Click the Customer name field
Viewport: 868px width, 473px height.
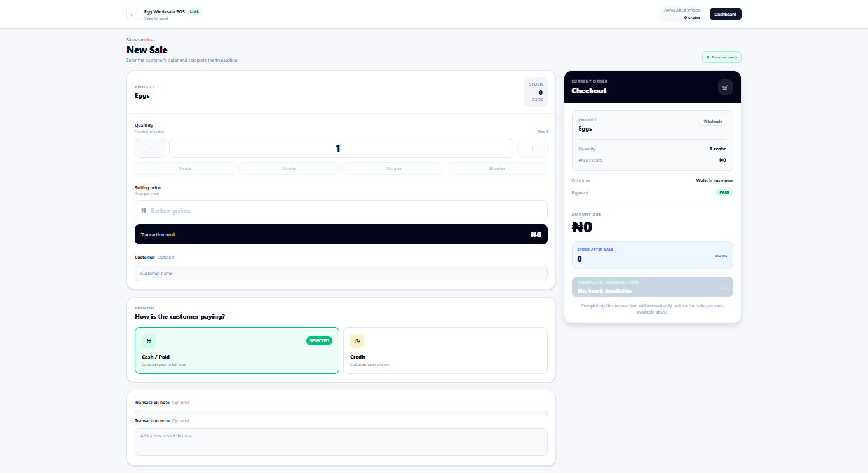point(341,273)
